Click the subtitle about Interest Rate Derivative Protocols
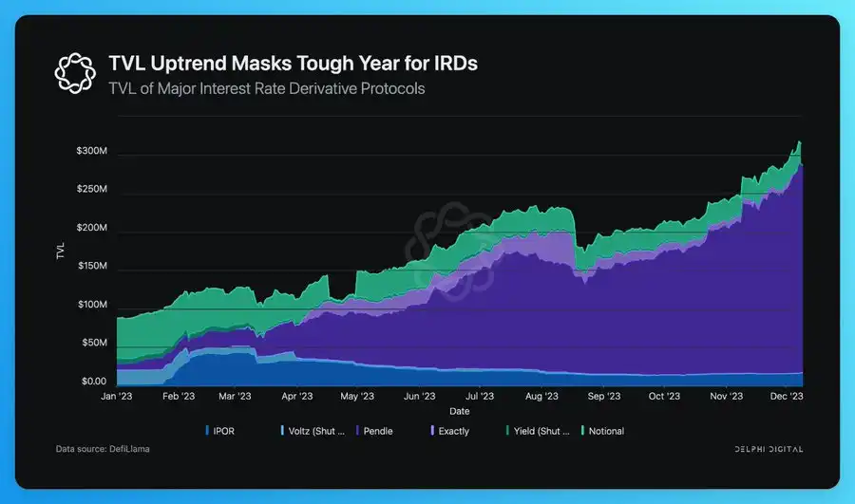Viewport: 855px width, 504px height. (267, 89)
